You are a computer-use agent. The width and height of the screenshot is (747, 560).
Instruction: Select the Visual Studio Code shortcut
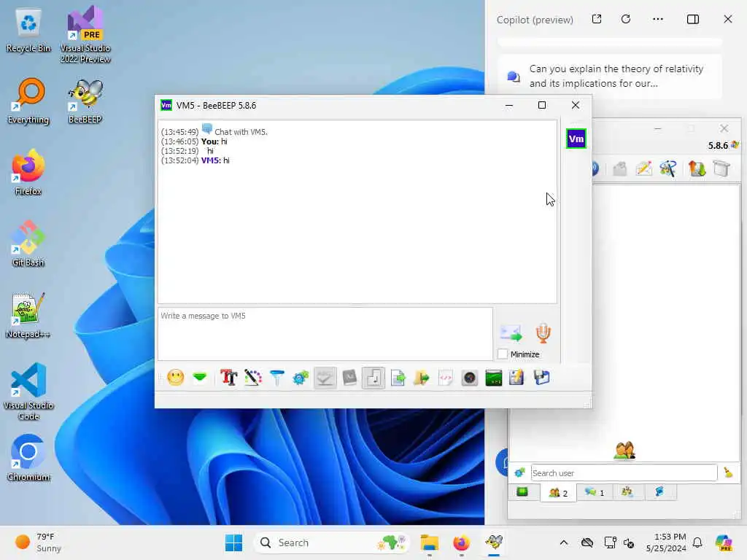point(28,392)
